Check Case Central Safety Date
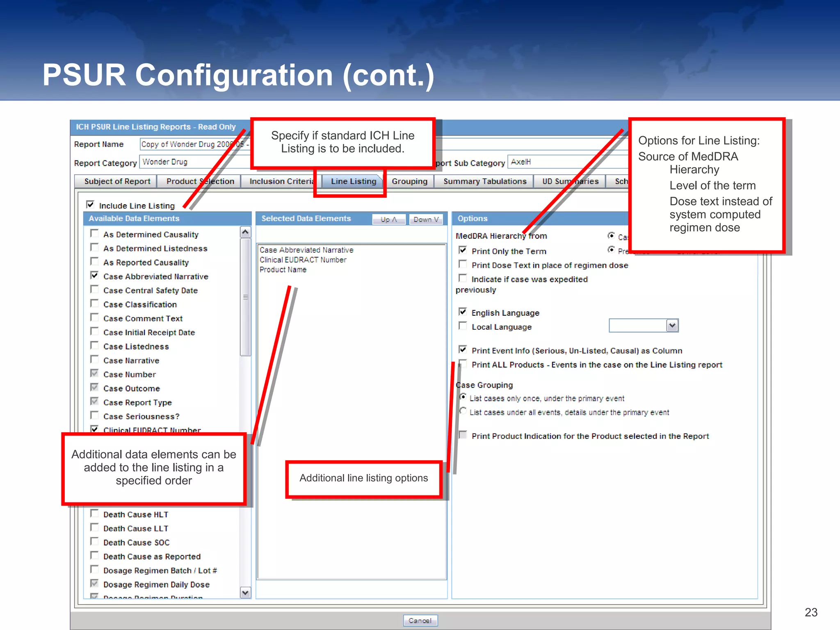This screenshot has width=840, height=630. [94, 289]
